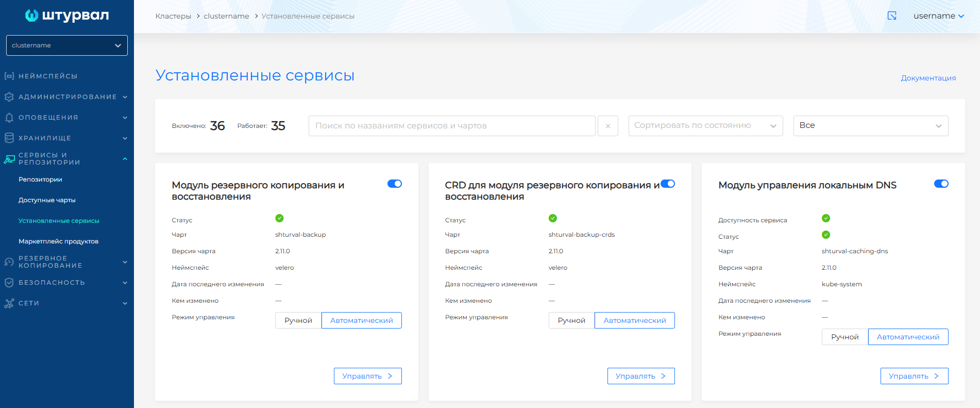Go to clustername breadcrumb
Viewport: 980px width, 408px height.
pos(226,16)
